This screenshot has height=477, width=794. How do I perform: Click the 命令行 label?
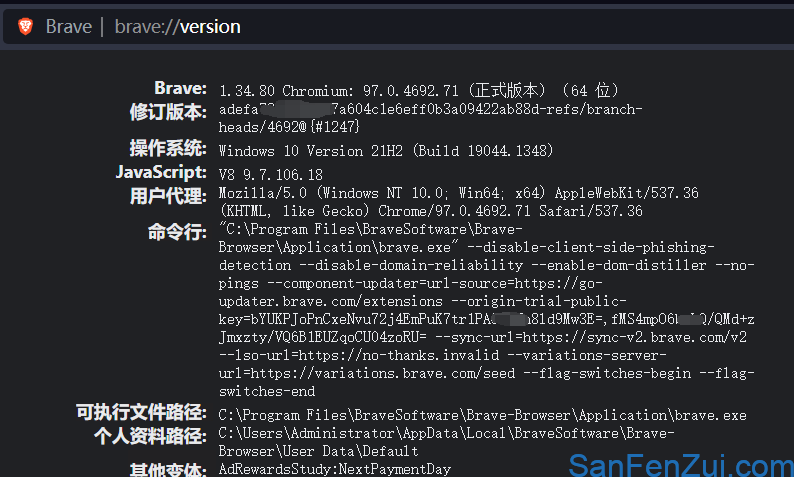tap(177, 232)
